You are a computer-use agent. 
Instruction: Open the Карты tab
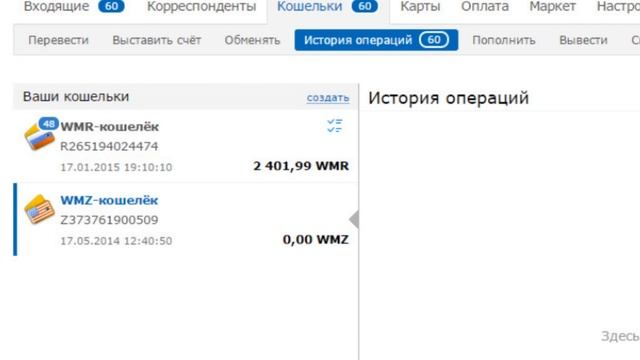(420, 7)
